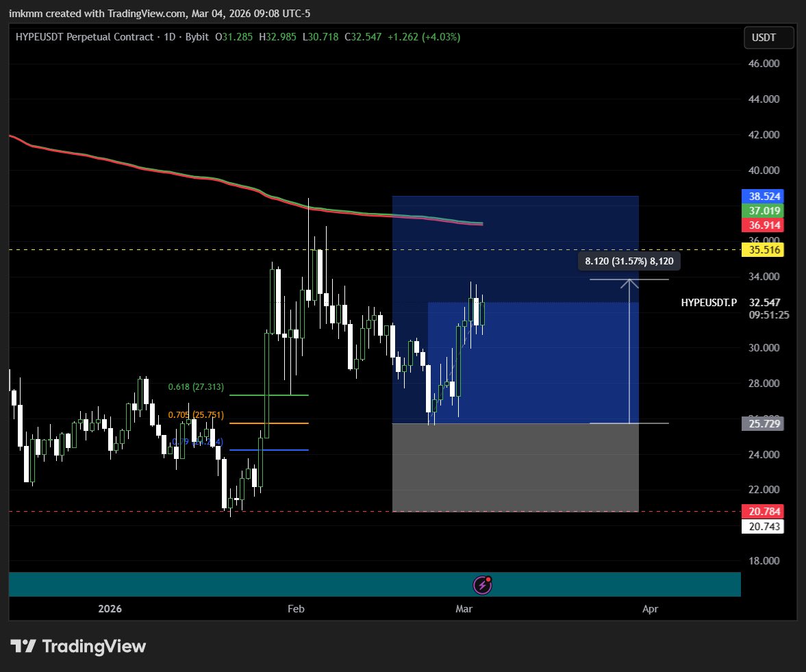Click the 0.705 (25.751) fib label
The height and width of the screenshot is (672, 806).
click(x=196, y=415)
